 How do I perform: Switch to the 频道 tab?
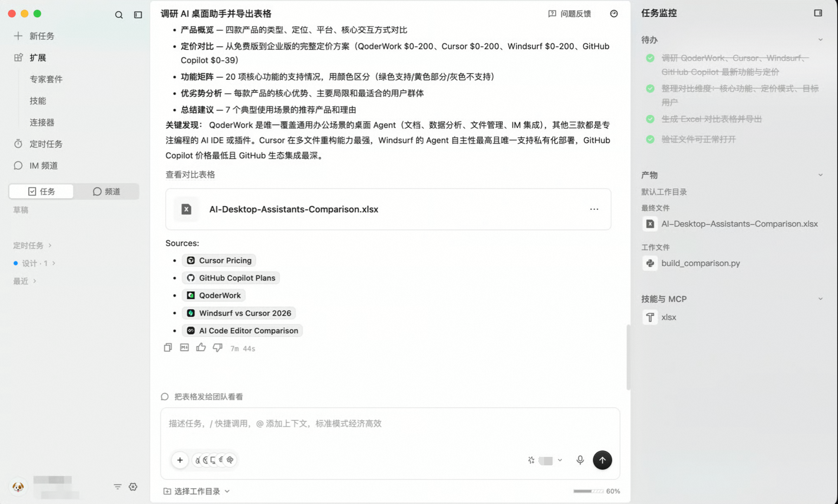pos(107,191)
